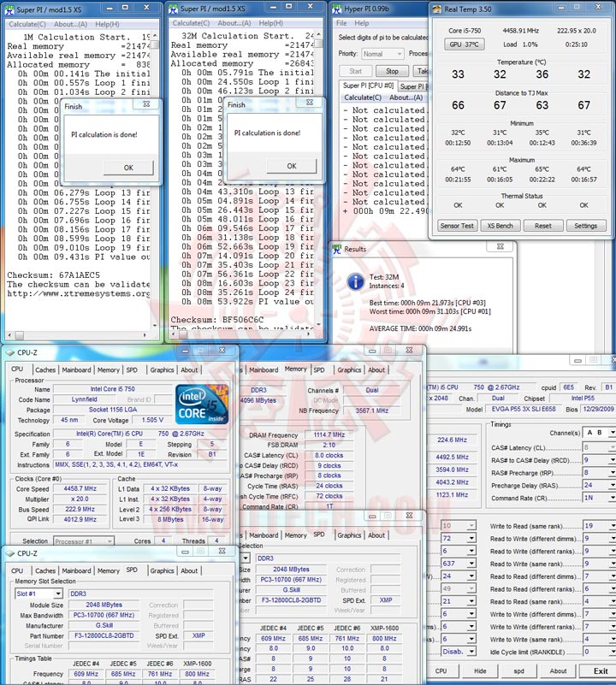The height and width of the screenshot is (685, 616).
Task: Expand RAS# to CAS# Delay (tRCD) dropdown
Action: 612,460
